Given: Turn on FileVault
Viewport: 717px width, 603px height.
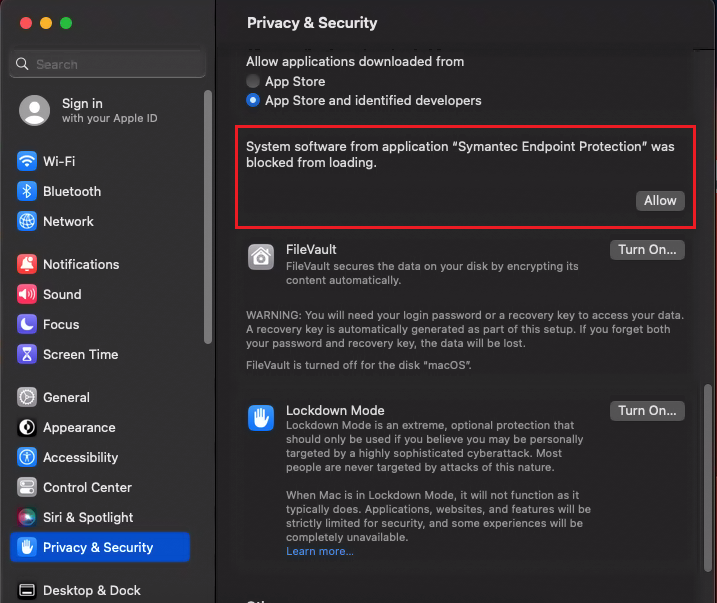Looking at the screenshot, I should [x=647, y=250].
